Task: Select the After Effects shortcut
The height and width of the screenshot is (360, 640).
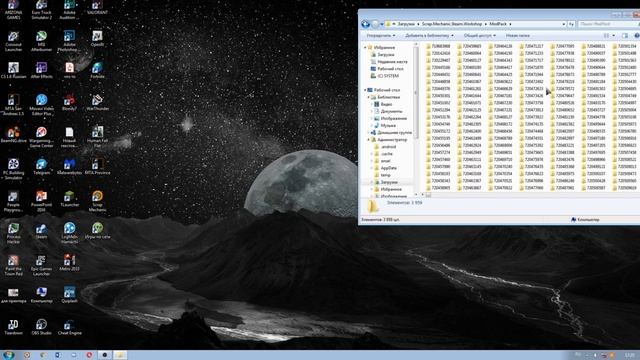Action: (41, 71)
